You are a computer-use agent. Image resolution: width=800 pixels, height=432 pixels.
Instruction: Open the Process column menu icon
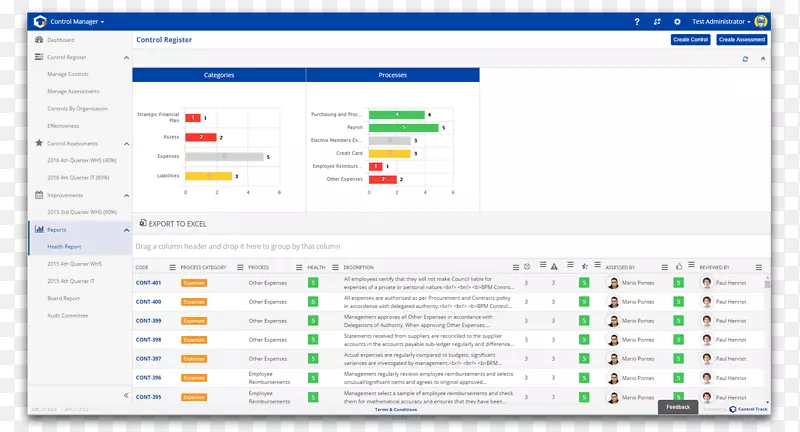[x=299, y=267]
